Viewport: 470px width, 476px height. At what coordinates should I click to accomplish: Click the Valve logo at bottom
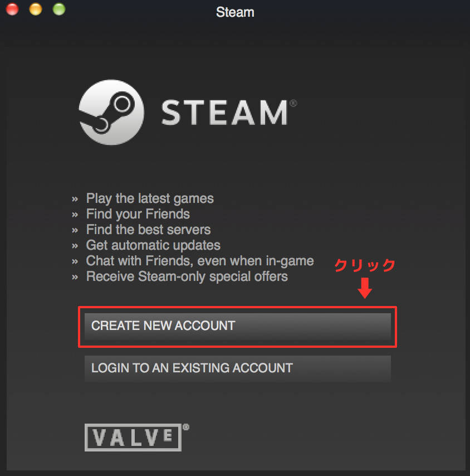point(136,437)
